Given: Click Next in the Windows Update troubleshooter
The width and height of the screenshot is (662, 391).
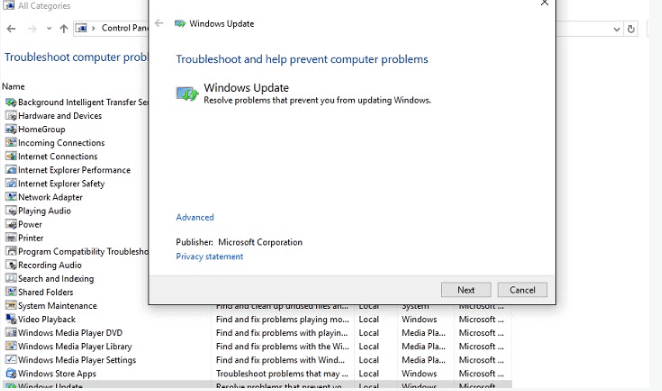Looking at the screenshot, I should click(x=466, y=290).
